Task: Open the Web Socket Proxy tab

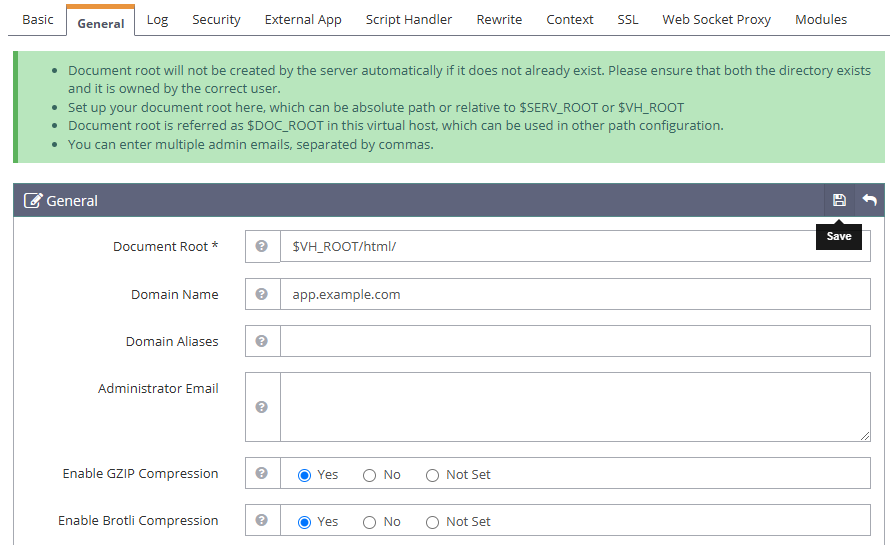Action: 716,20
